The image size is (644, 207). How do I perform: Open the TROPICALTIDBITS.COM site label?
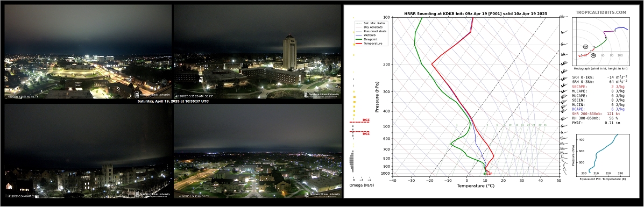tap(601, 13)
